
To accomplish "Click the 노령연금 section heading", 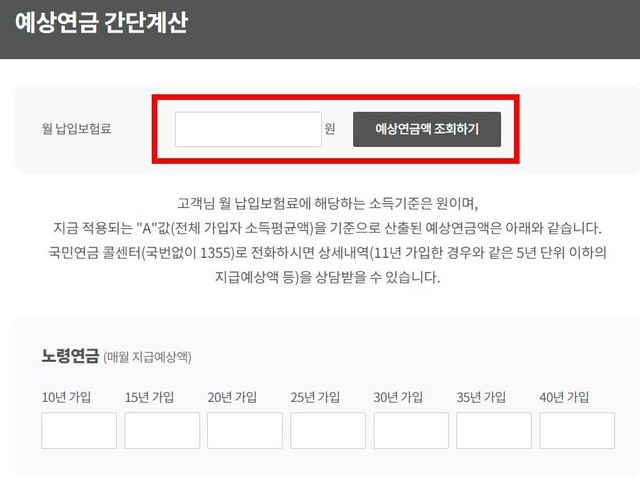I will click(x=70, y=356).
